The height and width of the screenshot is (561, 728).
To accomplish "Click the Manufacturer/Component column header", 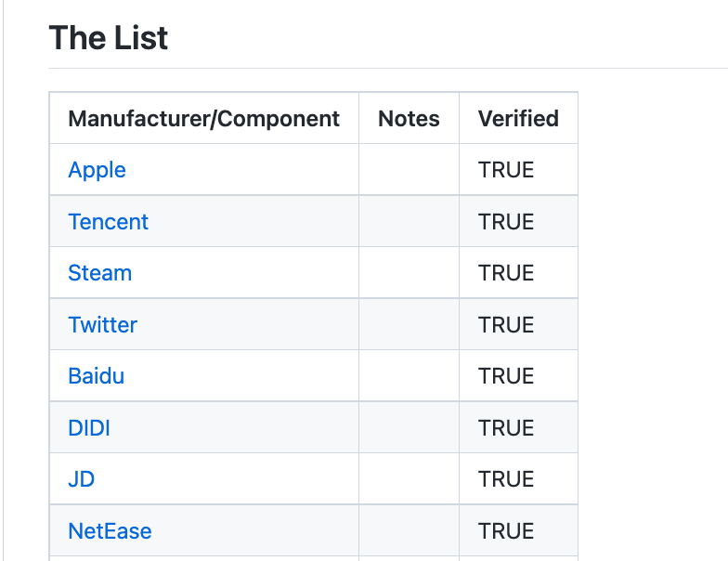I will (204, 119).
